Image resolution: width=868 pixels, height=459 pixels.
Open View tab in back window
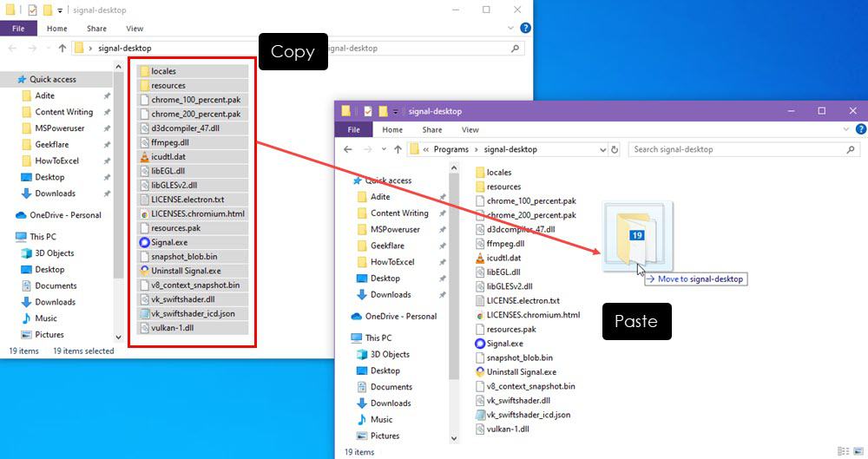135,29
